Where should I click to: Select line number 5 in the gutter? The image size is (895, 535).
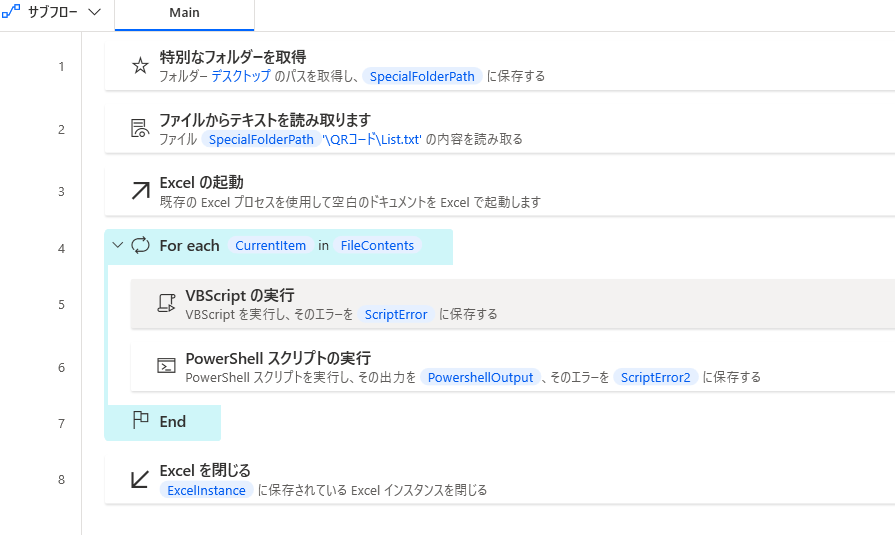point(61,305)
